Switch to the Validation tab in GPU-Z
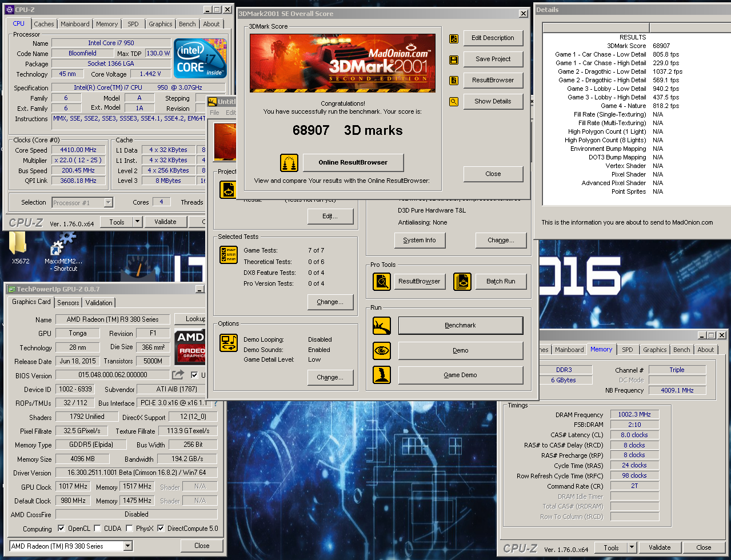 pos(99,303)
